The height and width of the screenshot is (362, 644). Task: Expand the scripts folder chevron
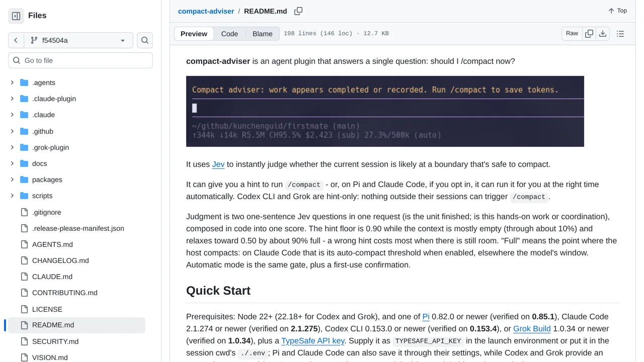[x=12, y=196]
